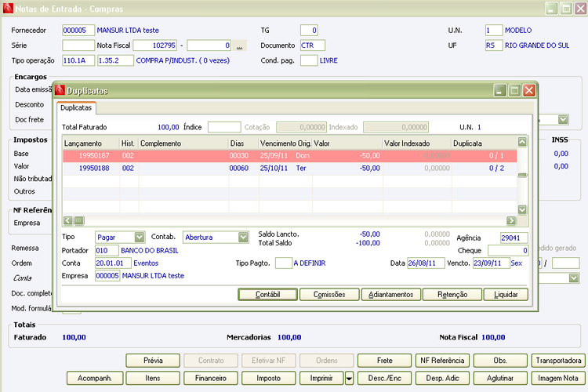Screen dimensions: 588x392
Task: Click the ellipsis button beside Nota Fiscal
Action: tap(240, 46)
